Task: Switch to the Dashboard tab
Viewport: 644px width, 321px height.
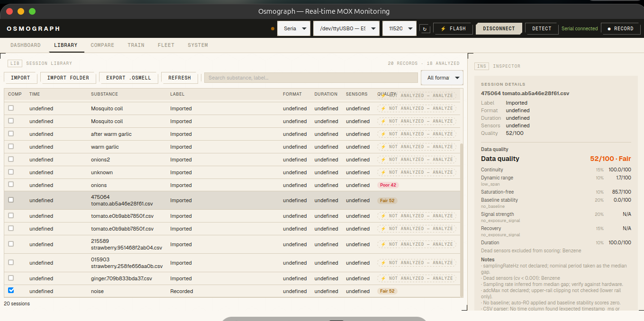Action: click(x=26, y=45)
